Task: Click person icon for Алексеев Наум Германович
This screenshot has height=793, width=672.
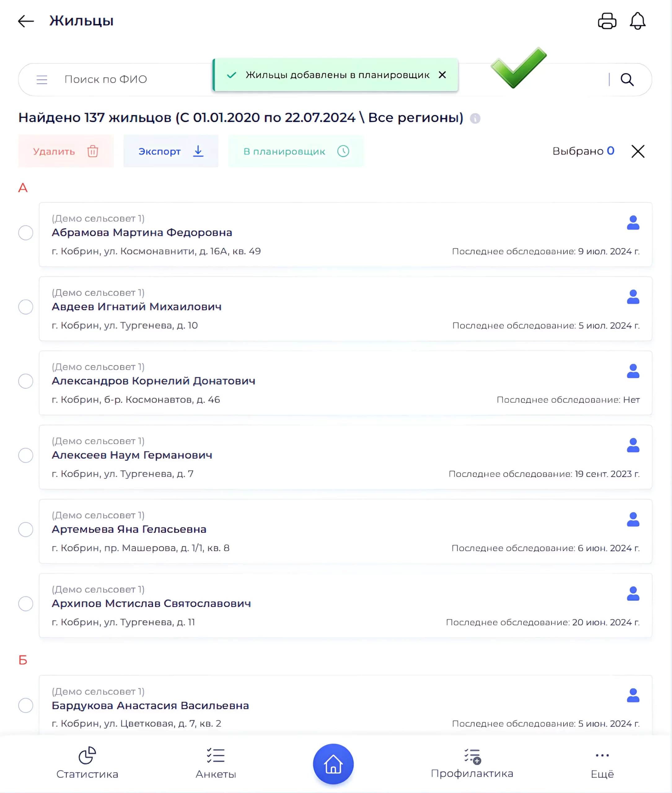Action: 633,445
